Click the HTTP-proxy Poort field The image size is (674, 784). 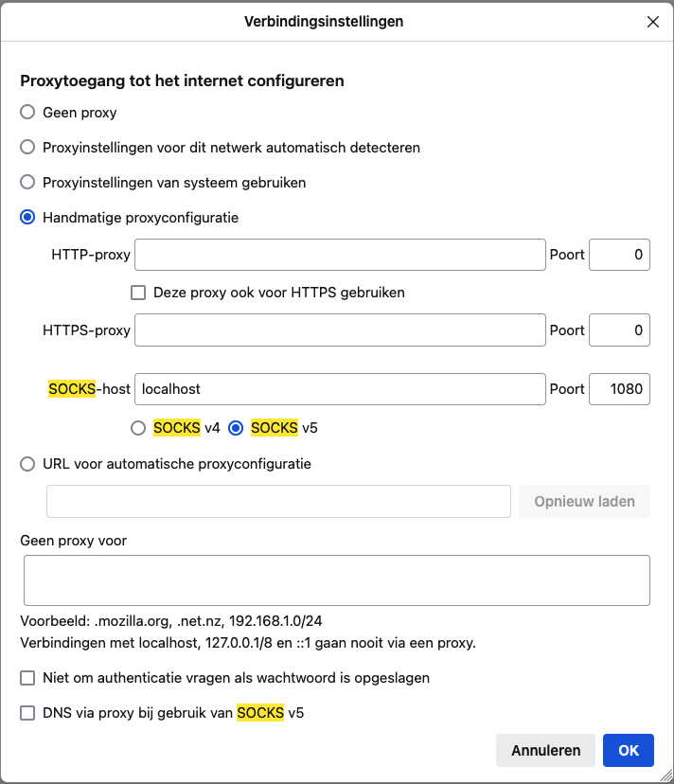[619, 255]
